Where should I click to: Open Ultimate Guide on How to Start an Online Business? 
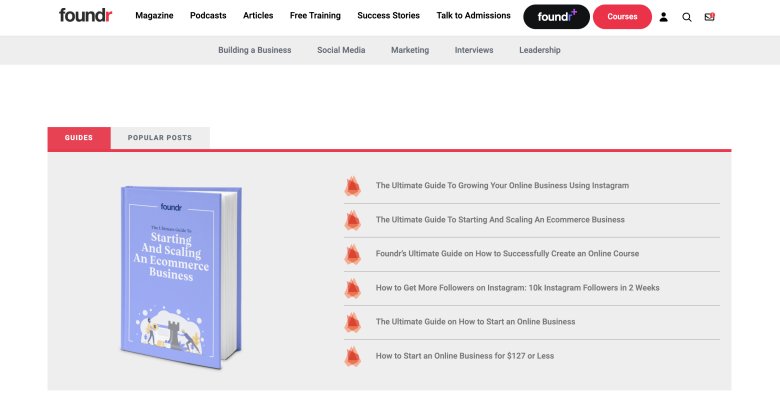click(476, 322)
